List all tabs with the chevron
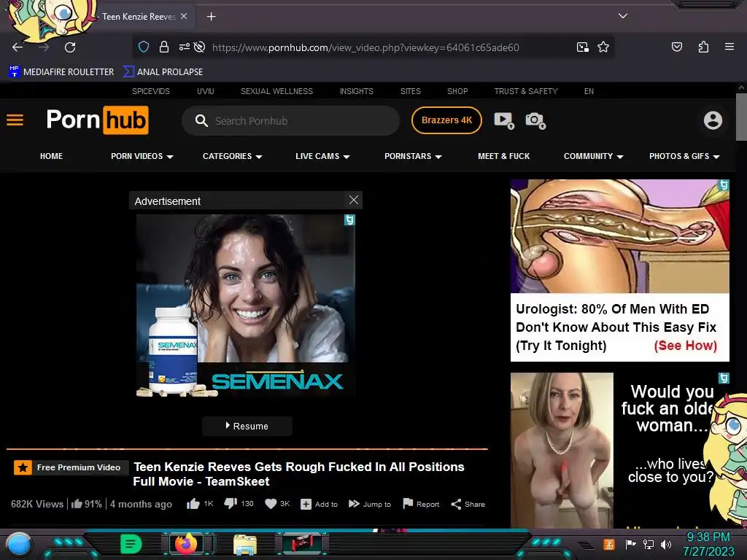This screenshot has width=747, height=560. coord(623,16)
